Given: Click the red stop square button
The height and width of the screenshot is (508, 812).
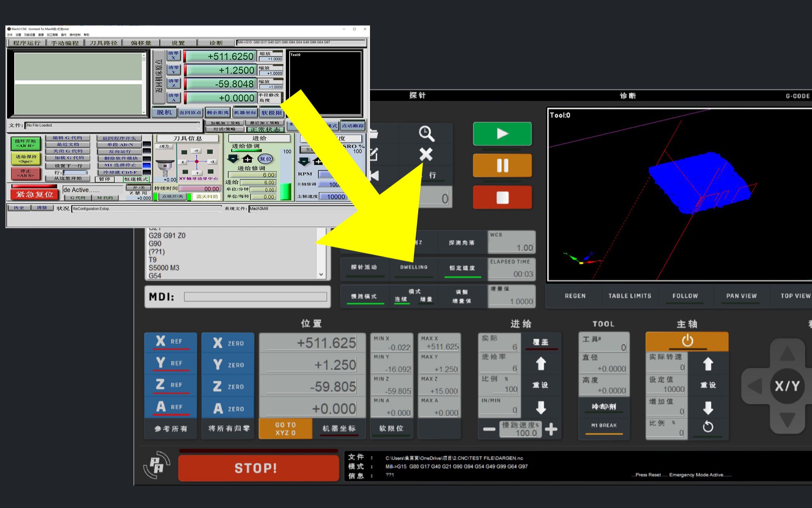Looking at the screenshot, I should pos(502,198).
